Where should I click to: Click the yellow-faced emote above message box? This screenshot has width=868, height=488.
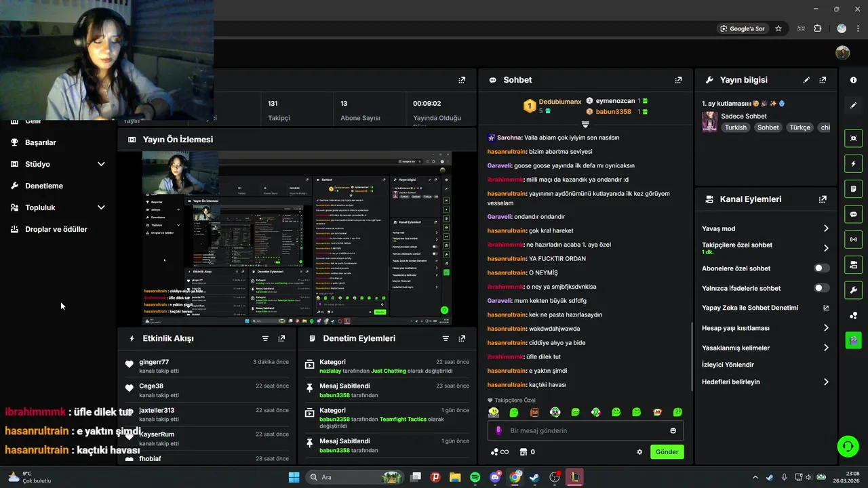[494, 412]
